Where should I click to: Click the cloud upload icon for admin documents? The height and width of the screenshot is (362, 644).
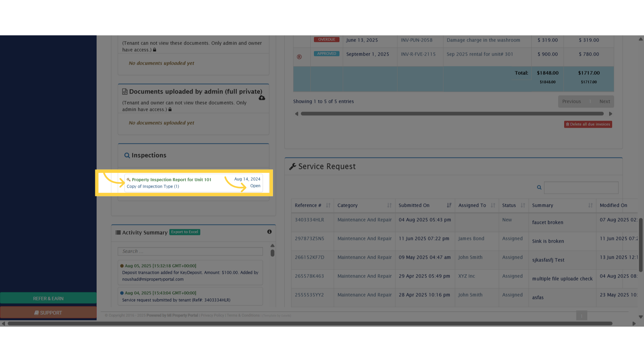coord(262,98)
